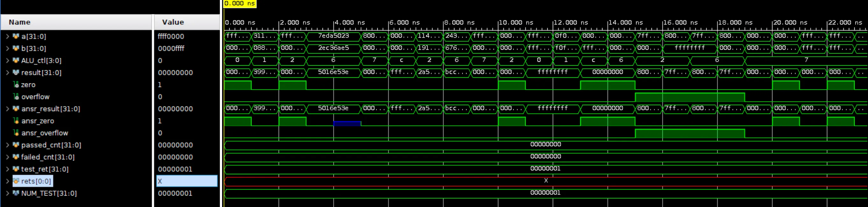Click the 20.000 ns ruler tick label
Image resolution: width=868 pixels, height=207 pixels.
tap(790, 23)
